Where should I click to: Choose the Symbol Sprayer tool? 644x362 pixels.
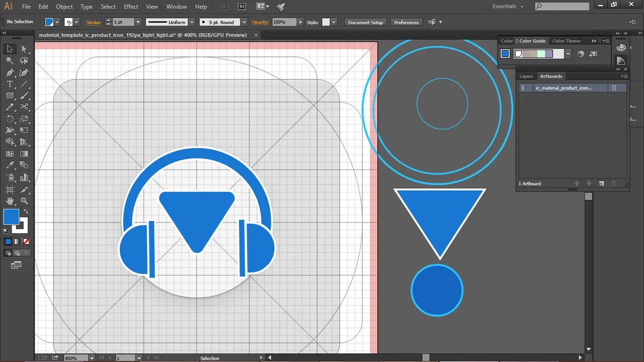10,177
